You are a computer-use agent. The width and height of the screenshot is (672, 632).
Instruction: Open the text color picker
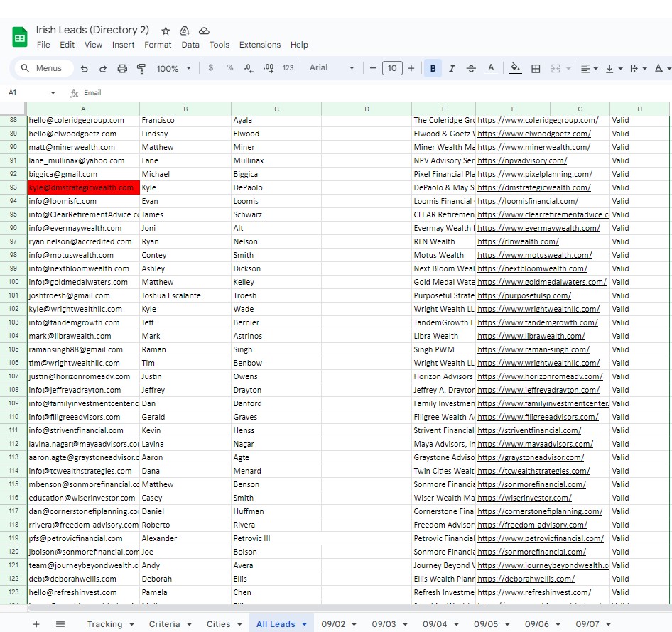tap(491, 68)
